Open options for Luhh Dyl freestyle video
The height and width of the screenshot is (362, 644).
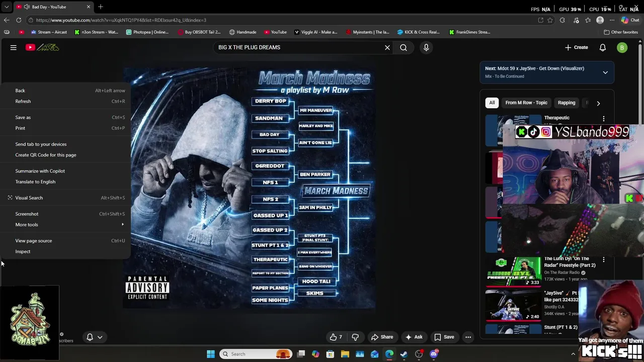pos(604,260)
